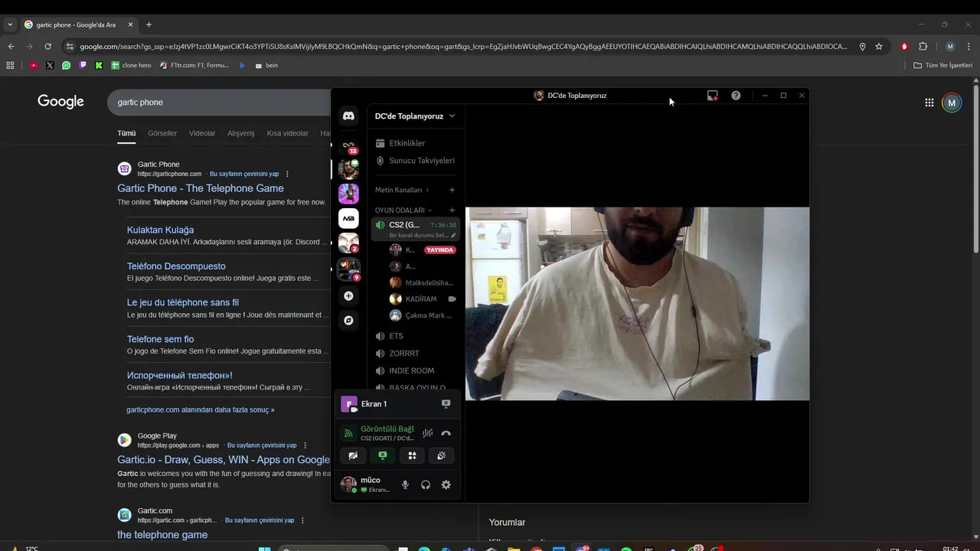Screen dimensions: 980x551
Task: Open Discord user settings gear
Action: point(446,484)
